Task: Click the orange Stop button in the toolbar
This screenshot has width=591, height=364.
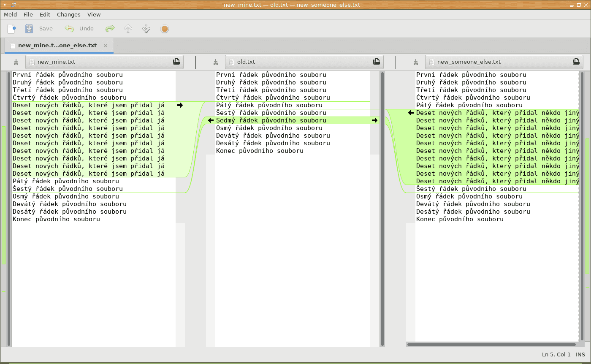Action: coord(165,29)
